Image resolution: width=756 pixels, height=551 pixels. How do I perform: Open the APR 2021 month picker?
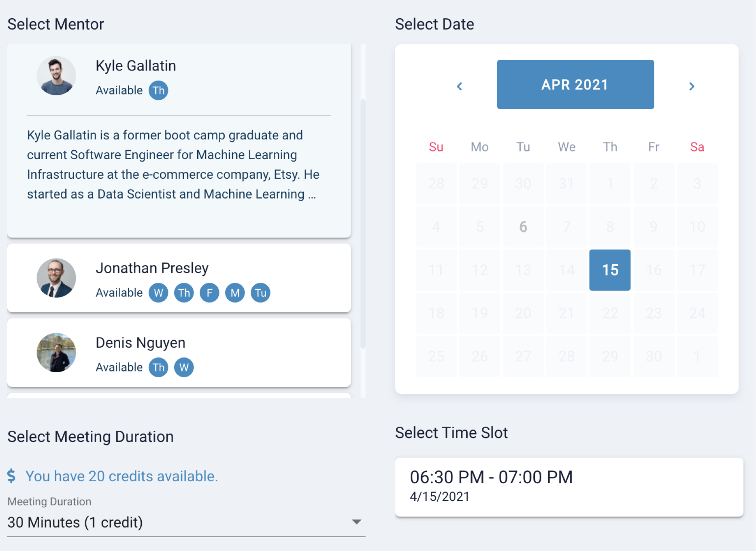tap(575, 84)
